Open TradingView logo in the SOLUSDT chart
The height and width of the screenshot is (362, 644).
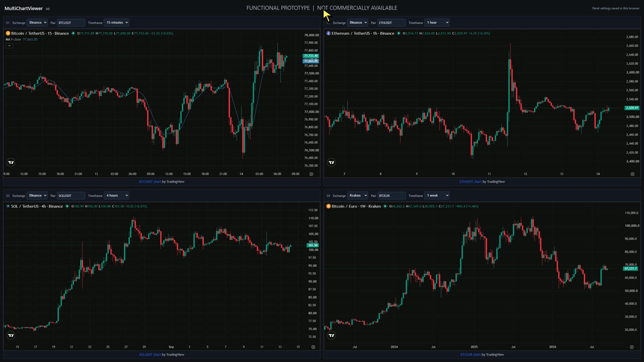click(11, 335)
